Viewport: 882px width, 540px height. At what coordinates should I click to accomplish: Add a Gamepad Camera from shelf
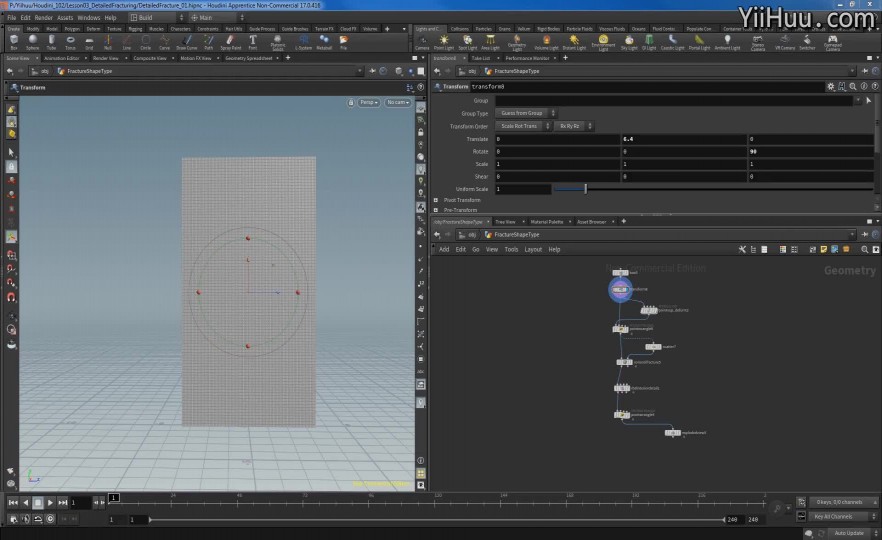832,43
